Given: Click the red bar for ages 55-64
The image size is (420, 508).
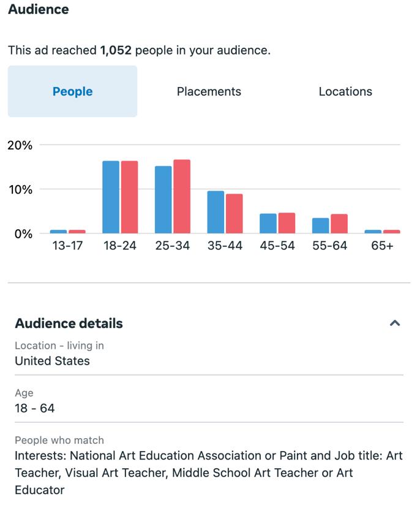Looking at the screenshot, I should [339, 224].
